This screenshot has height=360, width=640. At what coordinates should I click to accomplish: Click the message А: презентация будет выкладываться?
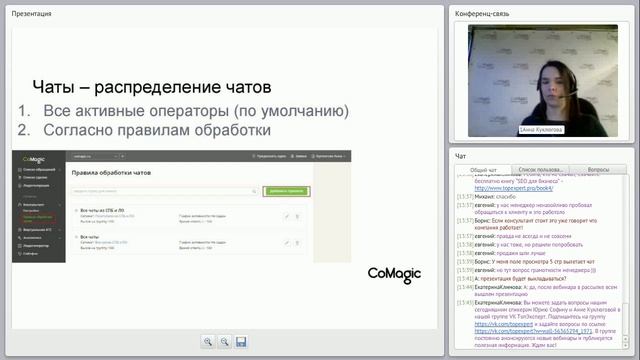click(x=520, y=278)
